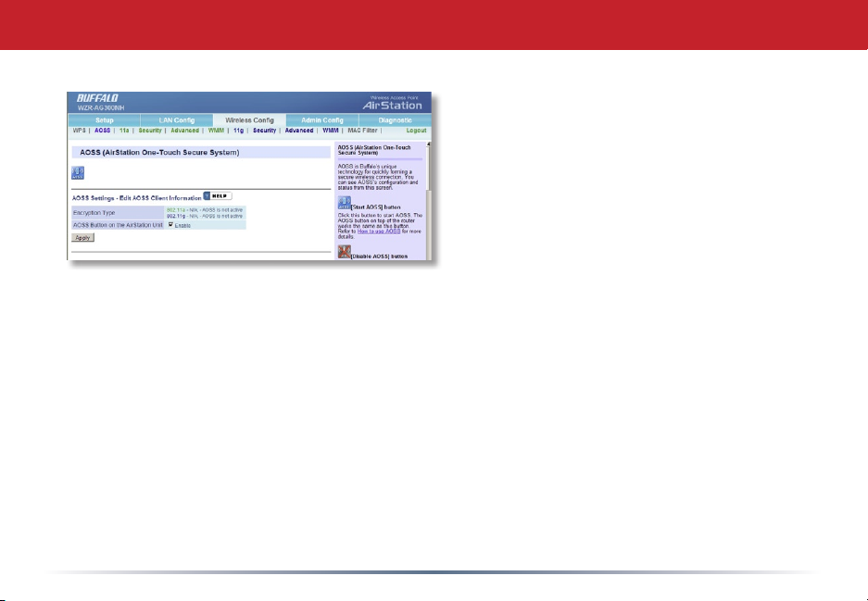Viewport: 868px width, 601px height.
Task: Open the Setup tab
Action: point(104,120)
